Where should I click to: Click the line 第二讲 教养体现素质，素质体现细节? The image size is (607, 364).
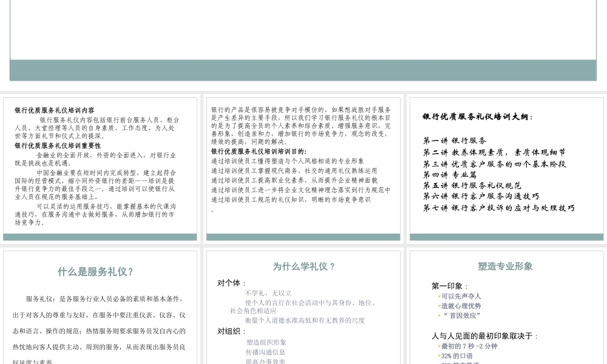pyautogui.click(x=494, y=152)
